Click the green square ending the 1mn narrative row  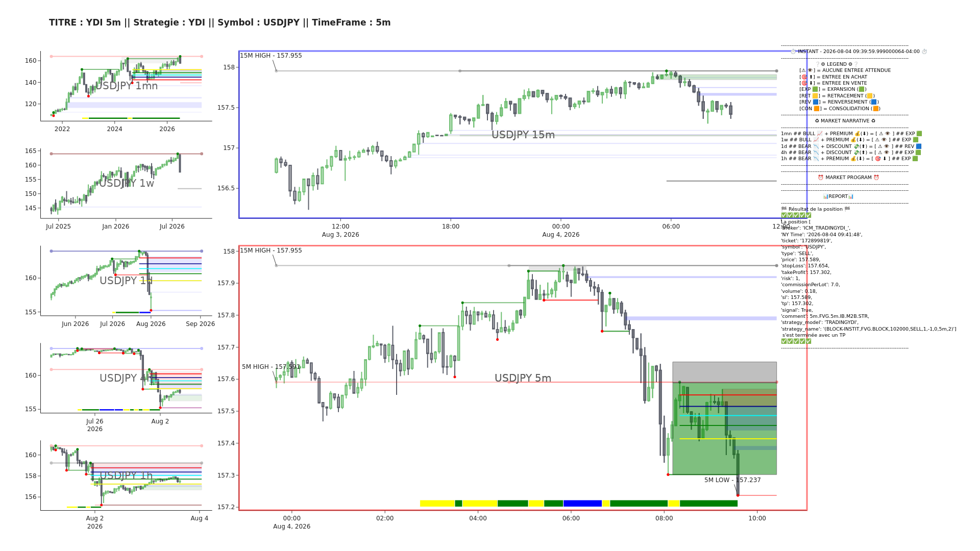[919, 134]
